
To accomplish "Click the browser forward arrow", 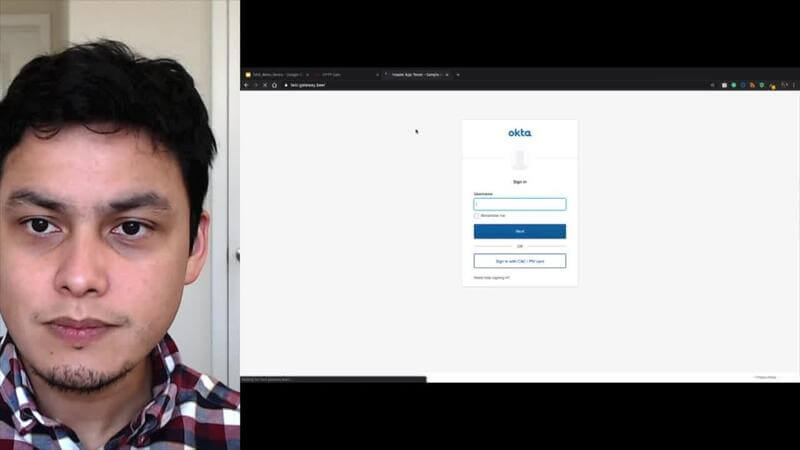I will [x=255, y=85].
